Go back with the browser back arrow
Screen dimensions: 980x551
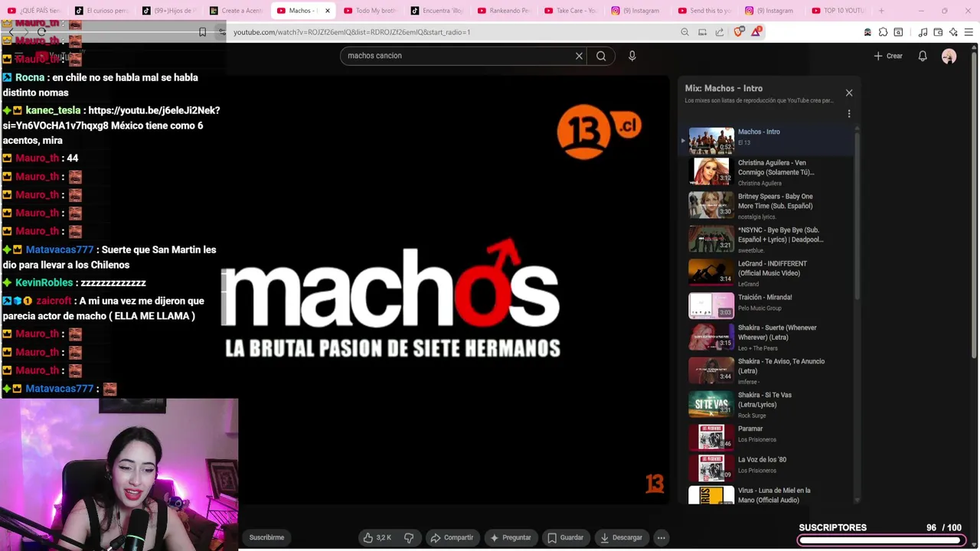click(x=11, y=32)
